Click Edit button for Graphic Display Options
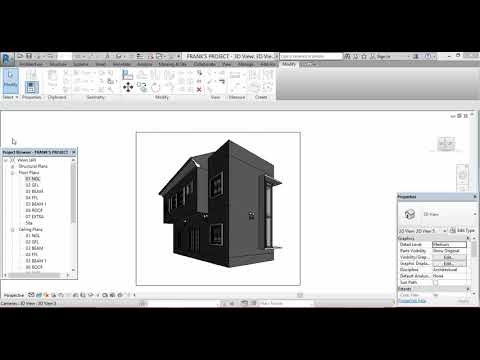The image size is (480, 360). click(x=449, y=264)
